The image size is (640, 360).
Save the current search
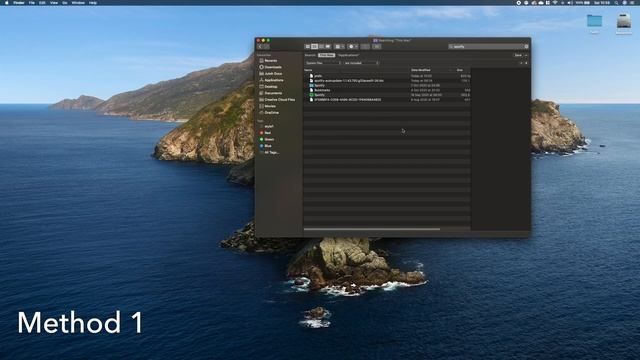(x=518, y=55)
